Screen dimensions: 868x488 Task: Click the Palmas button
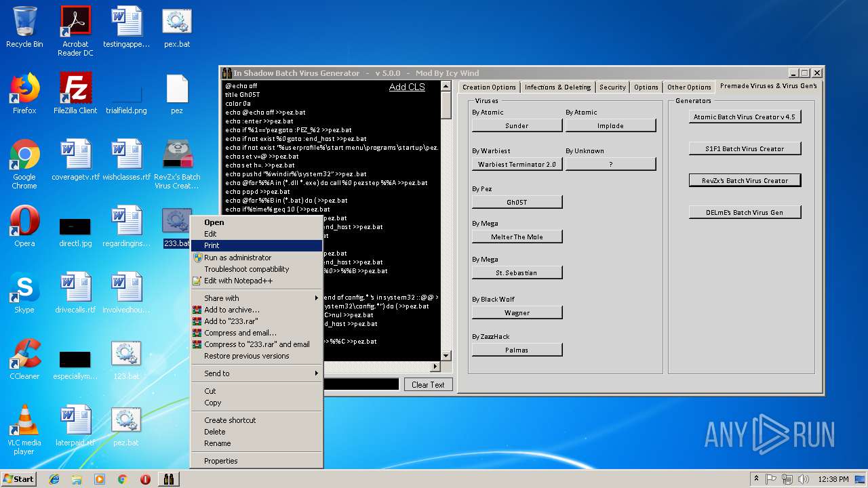click(x=517, y=350)
